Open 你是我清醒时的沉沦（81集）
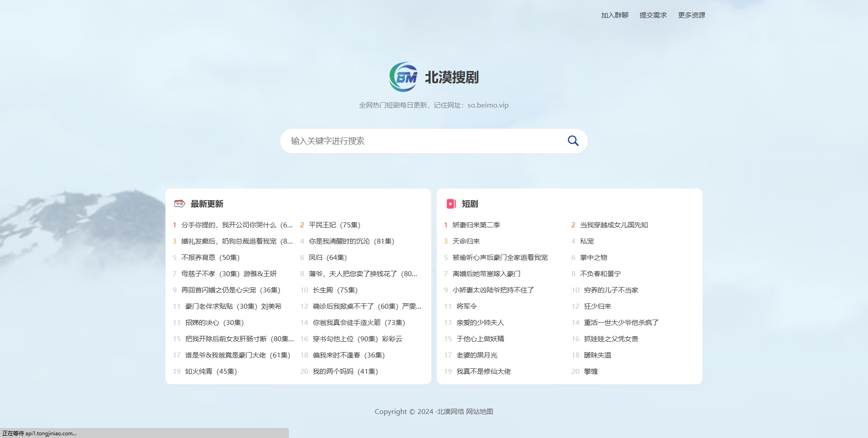This screenshot has height=438, width=868. pos(352,241)
